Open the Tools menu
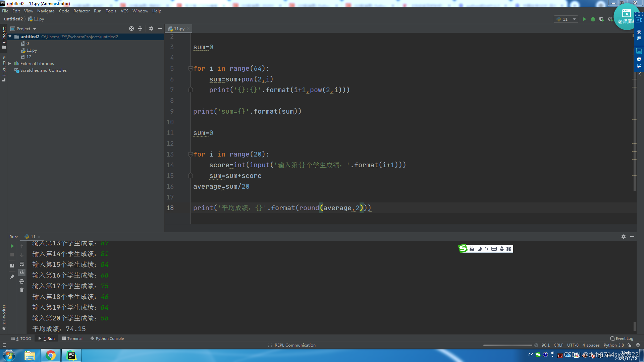 pos(111,11)
